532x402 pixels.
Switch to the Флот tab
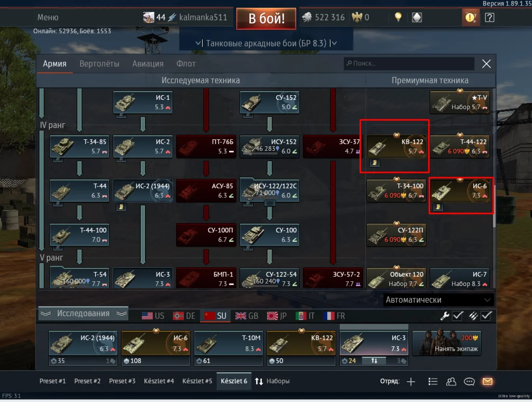pyautogui.click(x=186, y=63)
